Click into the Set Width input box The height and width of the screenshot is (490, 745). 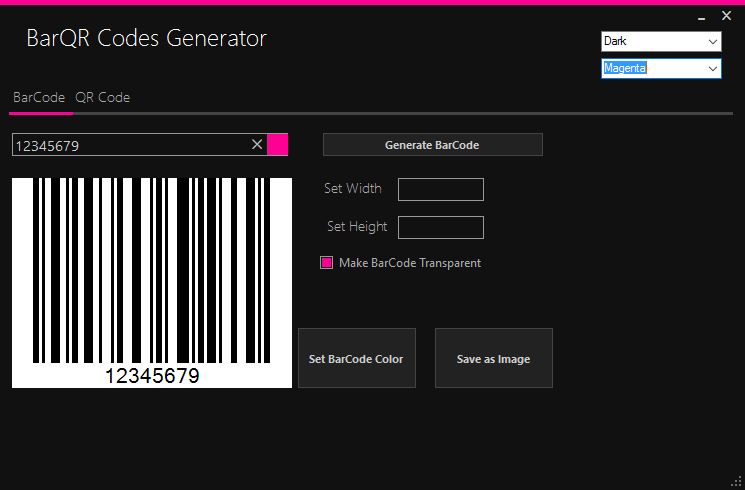pyautogui.click(x=440, y=189)
